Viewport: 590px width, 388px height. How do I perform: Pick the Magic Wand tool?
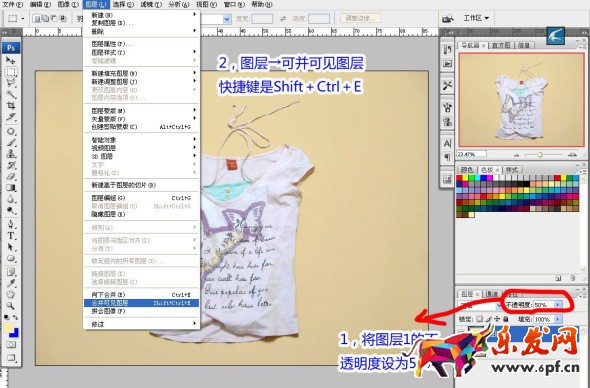click(x=11, y=94)
